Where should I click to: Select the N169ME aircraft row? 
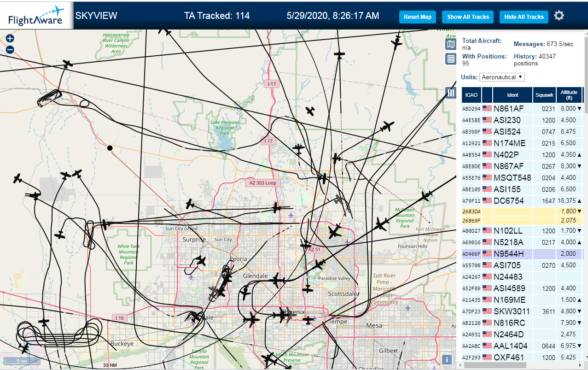click(522, 300)
